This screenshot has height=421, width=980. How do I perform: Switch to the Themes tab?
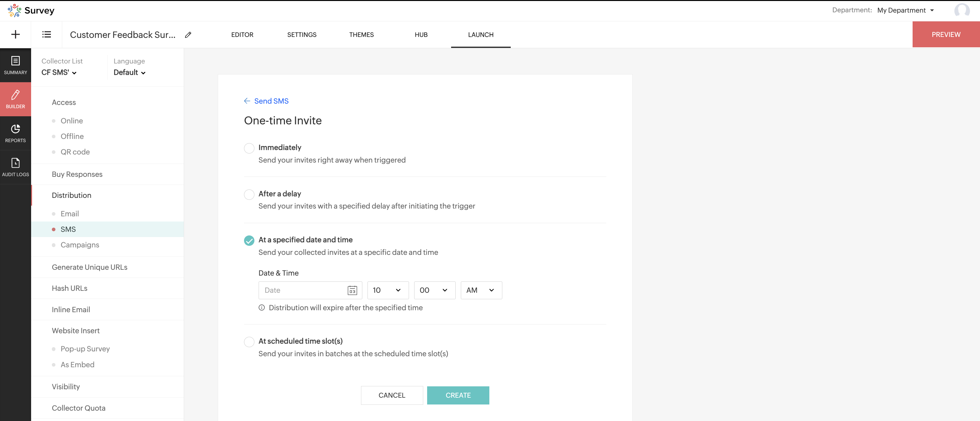pyautogui.click(x=361, y=35)
